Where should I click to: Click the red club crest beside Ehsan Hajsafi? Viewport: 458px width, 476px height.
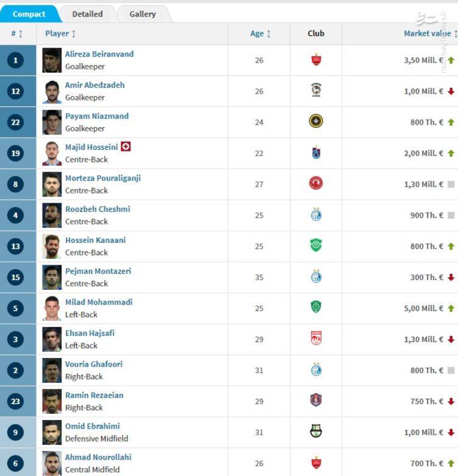pos(316,338)
